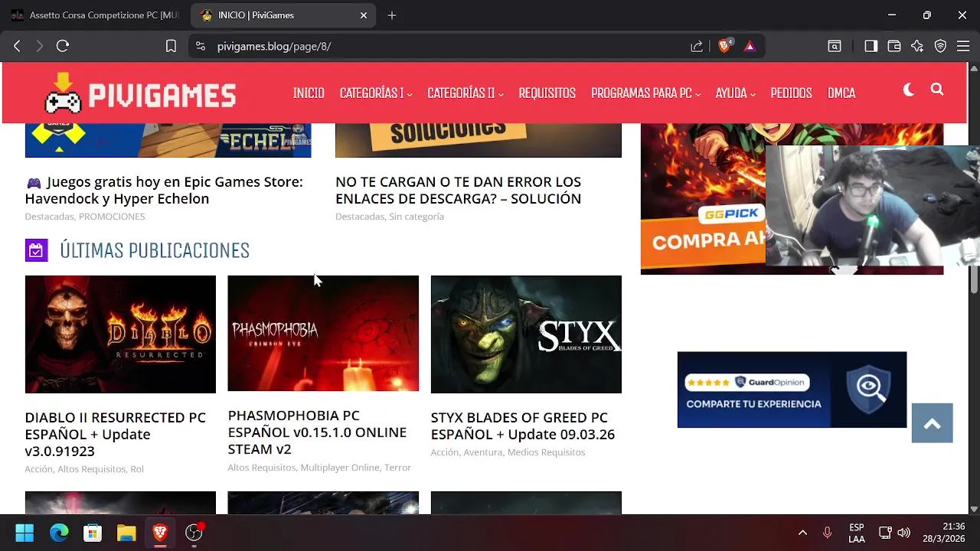The height and width of the screenshot is (551, 980).
Task: Click the Rol tag under Diablo II
Action: tap(137, 469)
